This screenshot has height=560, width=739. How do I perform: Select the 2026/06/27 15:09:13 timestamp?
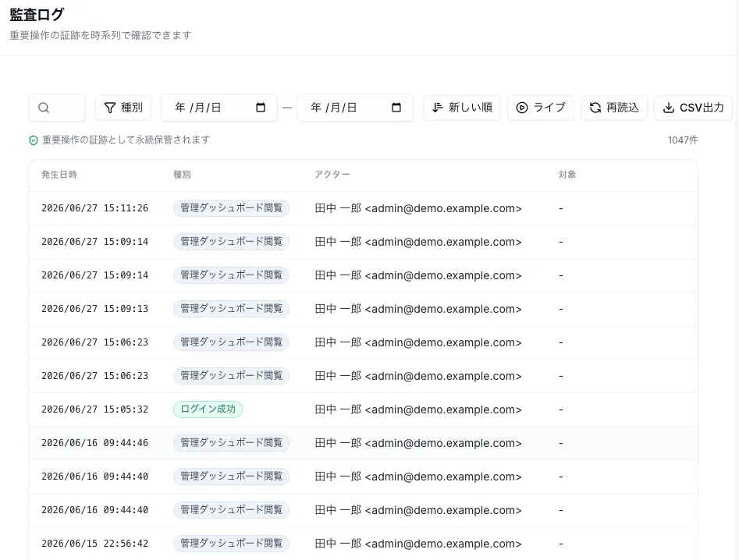tap(94, 309)
